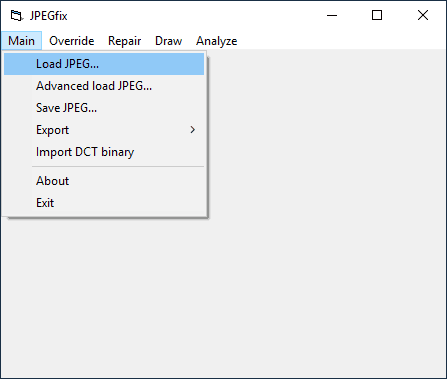
Task: Click the Export submenu chevron arrow
Action: point(193,130)
